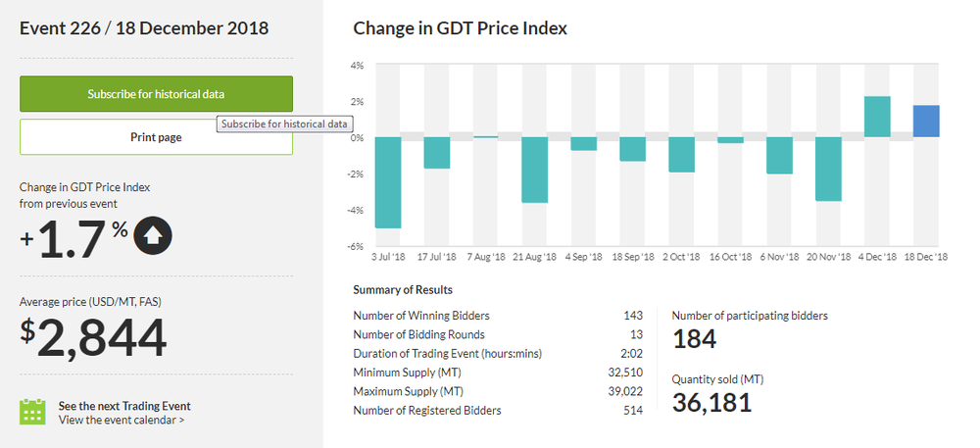
Task: Click the Event 226 / 18 December 2018 title
Action: click(144, 28)
